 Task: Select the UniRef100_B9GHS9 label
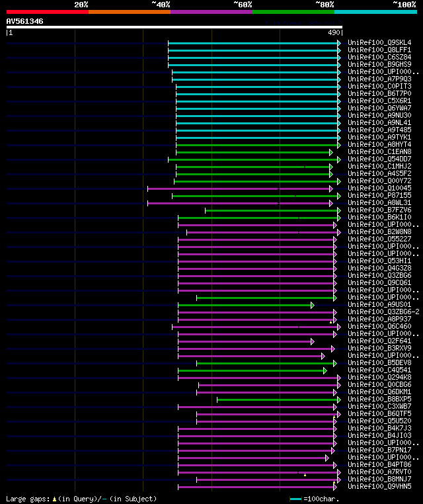point(379,64)
